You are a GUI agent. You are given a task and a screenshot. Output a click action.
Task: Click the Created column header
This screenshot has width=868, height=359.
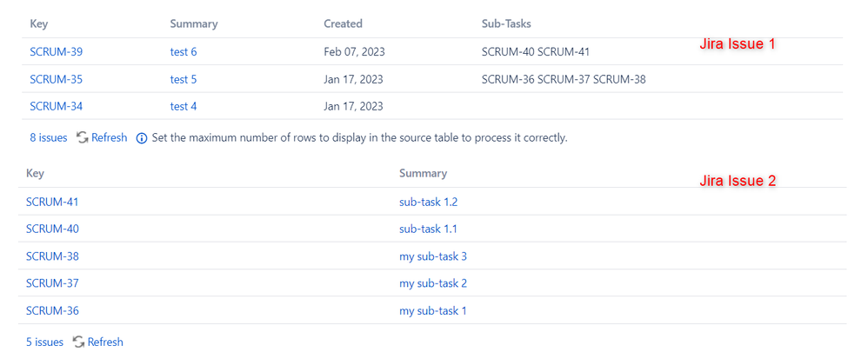344,23
